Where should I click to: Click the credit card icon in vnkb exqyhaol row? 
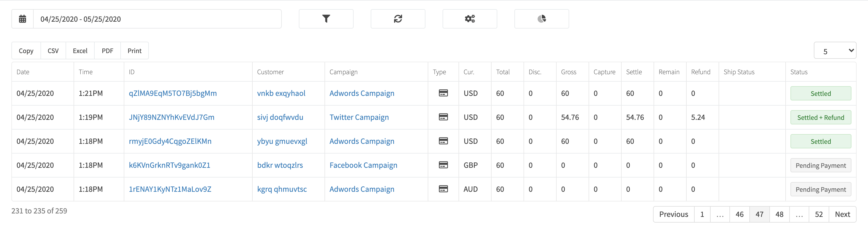[443, 93]
